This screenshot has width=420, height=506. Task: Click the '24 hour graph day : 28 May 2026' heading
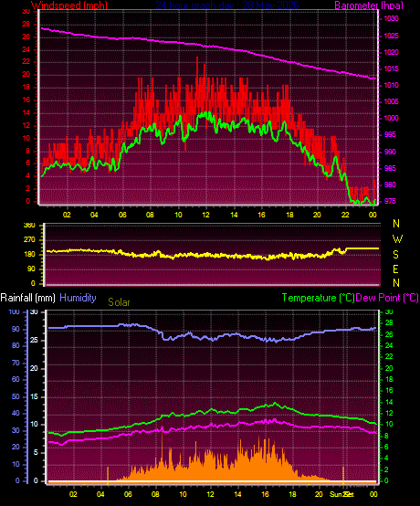pos(227,5)
